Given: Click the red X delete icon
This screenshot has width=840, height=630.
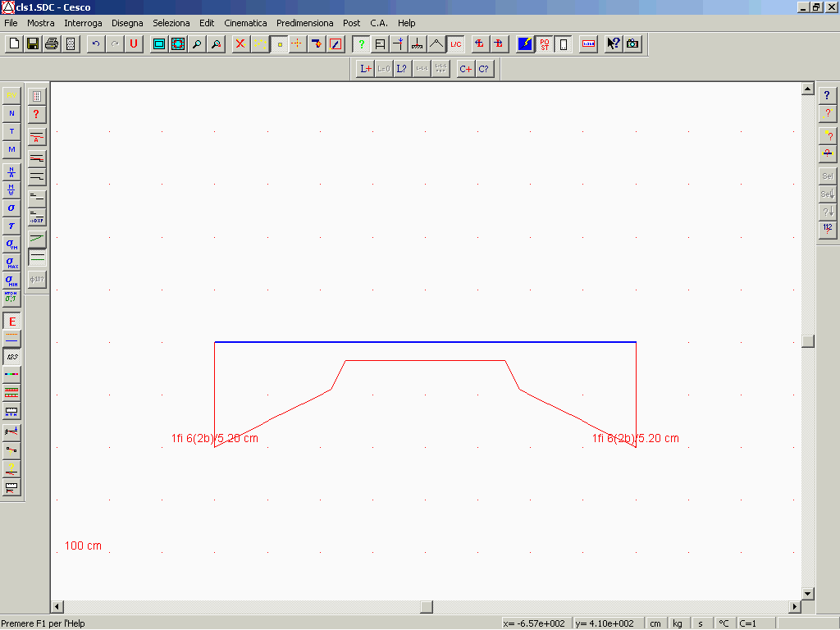Looking at the screenshot, I should pyautogui.click(x=240, y=44).
